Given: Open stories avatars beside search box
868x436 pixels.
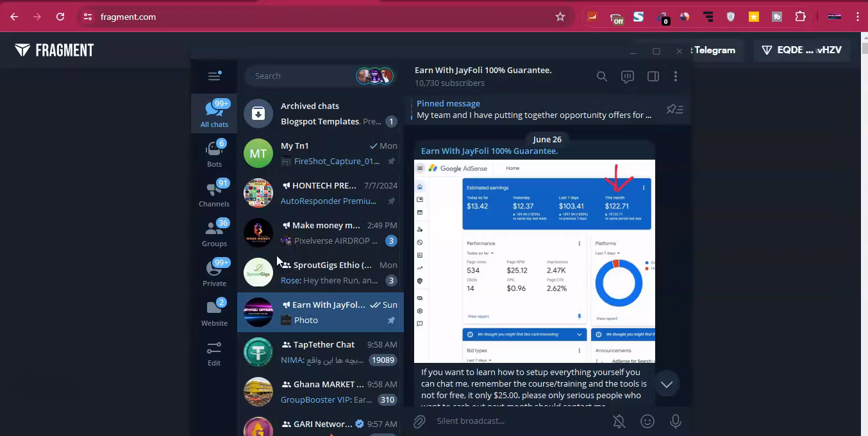Looking at the screenshot, I should (x=374, y=76).
